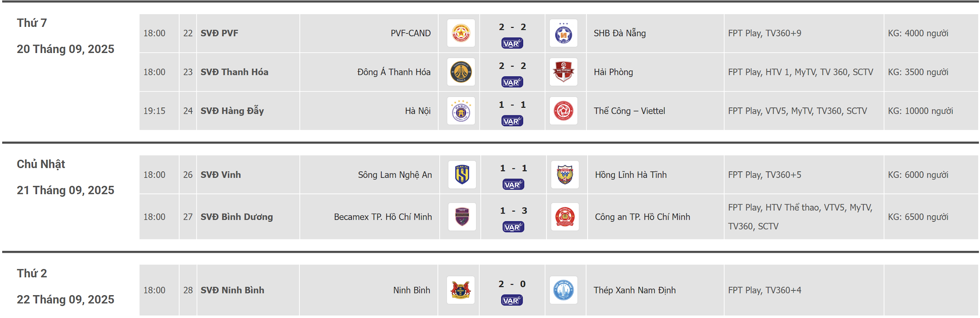Screen dimensions: 980x318
Task: Open the Công an TP. Hồ Chí Minh logo
Action: (x=565, y=217)
